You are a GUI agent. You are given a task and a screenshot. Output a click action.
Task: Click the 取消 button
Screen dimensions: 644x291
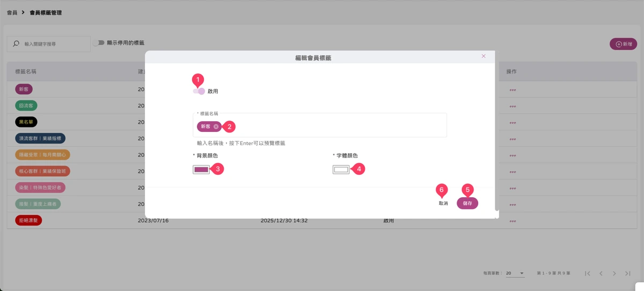443,204
